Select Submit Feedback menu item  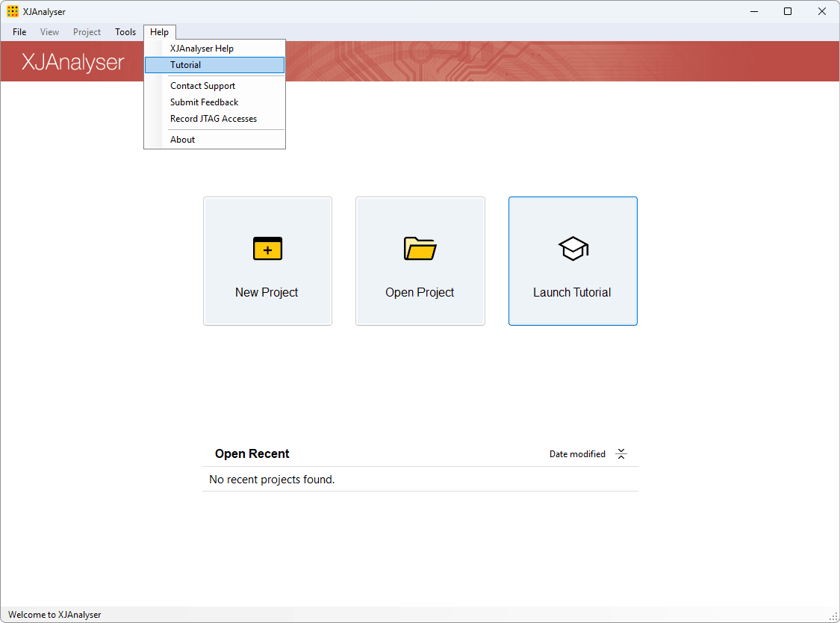pos(204,102)
